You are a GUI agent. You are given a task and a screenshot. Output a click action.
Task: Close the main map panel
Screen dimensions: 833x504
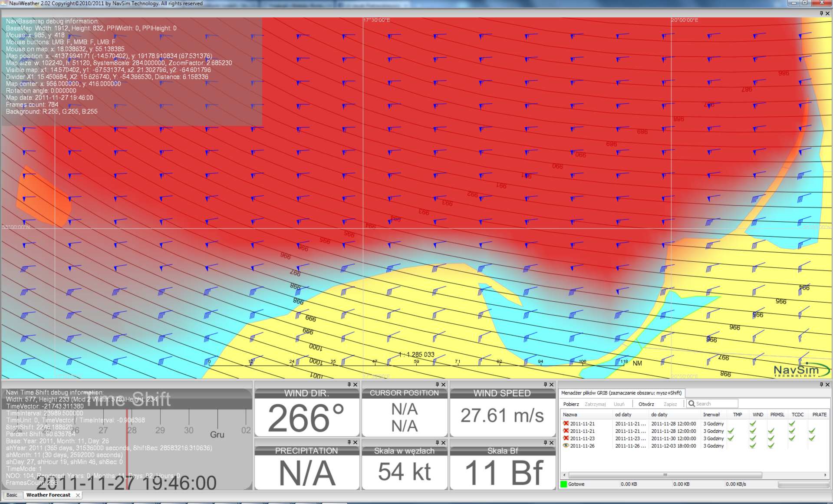click(x=827, y=13)
